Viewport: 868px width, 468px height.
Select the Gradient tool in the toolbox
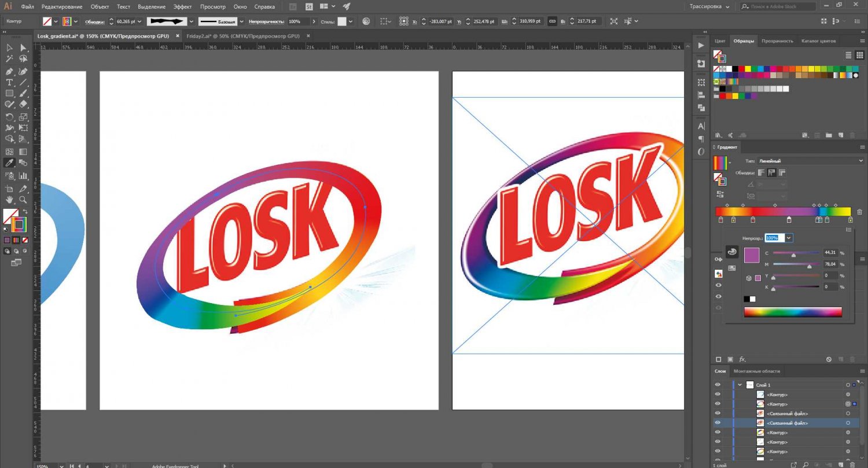[23, 152]
